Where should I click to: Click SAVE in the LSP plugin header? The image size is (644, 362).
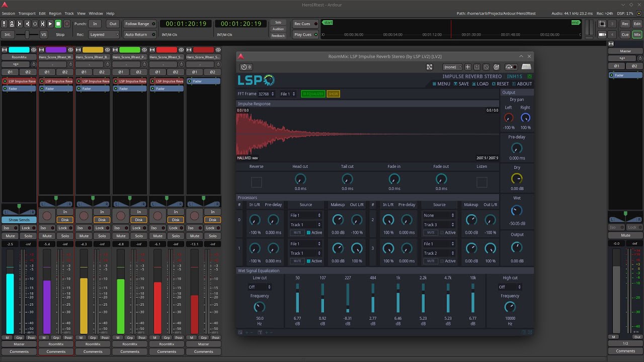(461, 84)
